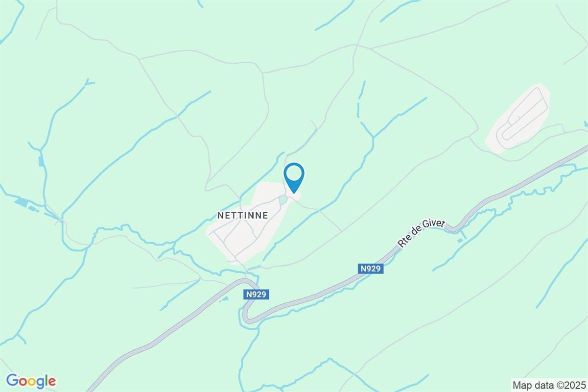Click the stream fork northeast of the pin
The height and width of the screenshot is (392, 588).
(373, 138)
